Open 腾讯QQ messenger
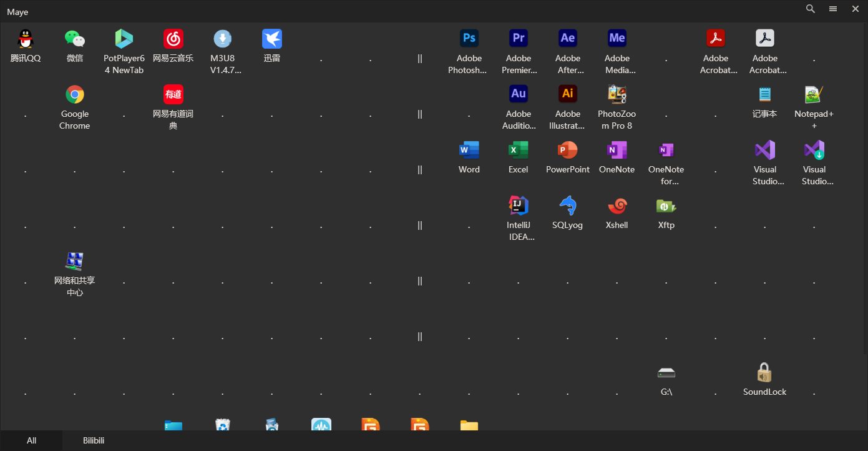This screenshot has height=451, width=868. click(26, 37)
